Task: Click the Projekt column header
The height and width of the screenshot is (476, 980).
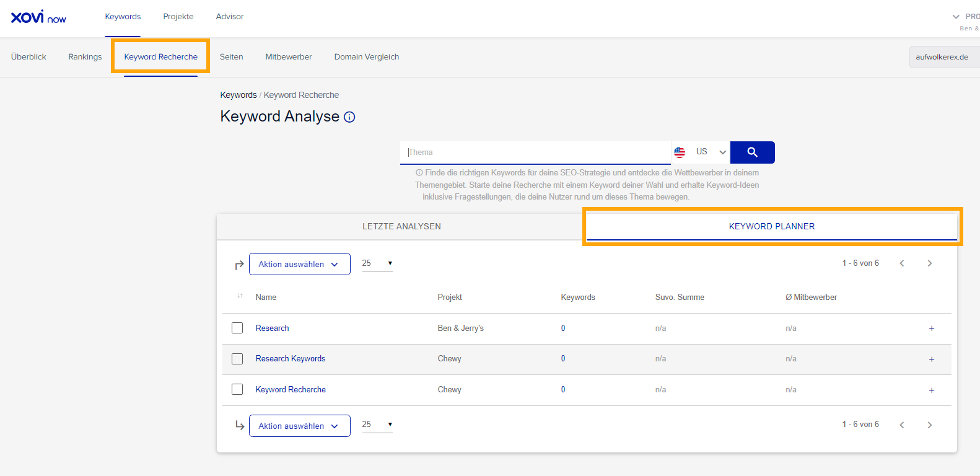Action: (x=450, y=297)
